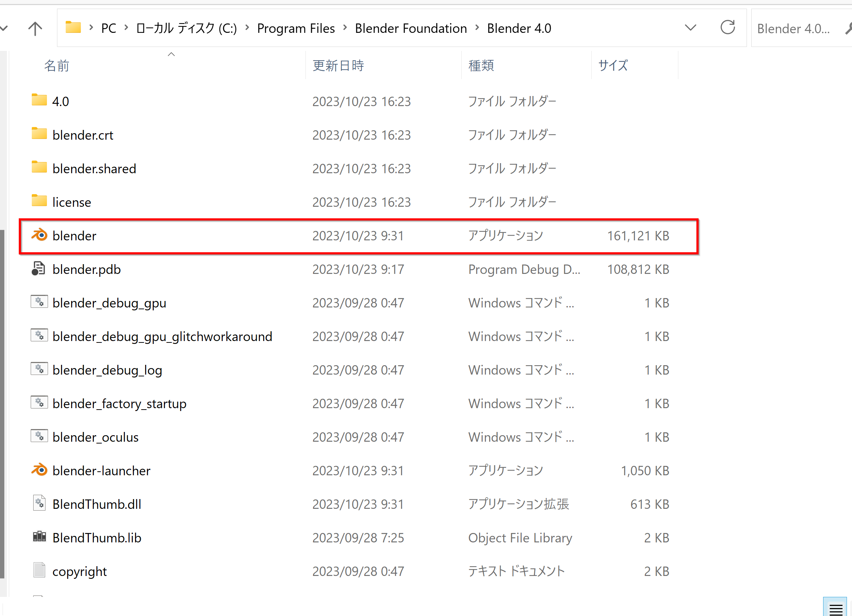Click Blender 4.0 breadcrumb segment
The height and width of the screenshot is (616, 852).
coord(519,28)
